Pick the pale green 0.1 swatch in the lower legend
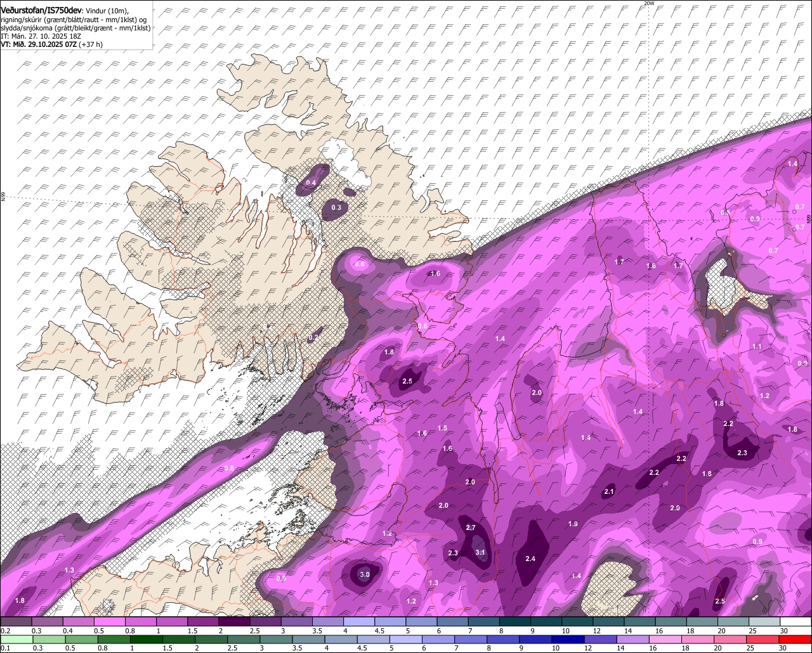 (x=16, y=639)
